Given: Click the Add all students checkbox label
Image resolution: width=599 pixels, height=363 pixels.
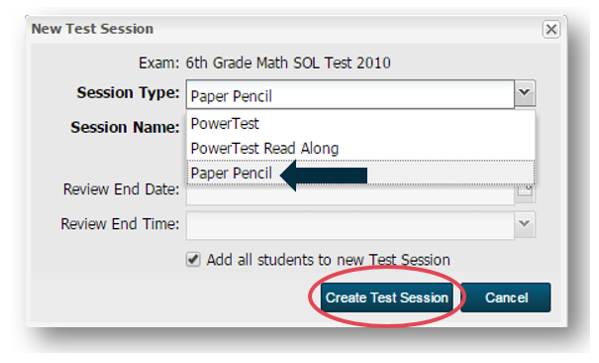Looking at the screenshot, I should tap(328, 260).
